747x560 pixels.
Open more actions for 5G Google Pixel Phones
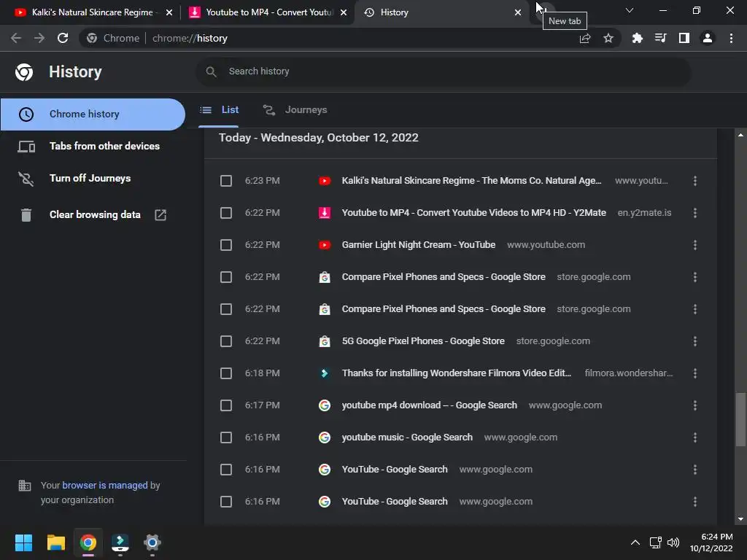(x=695, y=341)
